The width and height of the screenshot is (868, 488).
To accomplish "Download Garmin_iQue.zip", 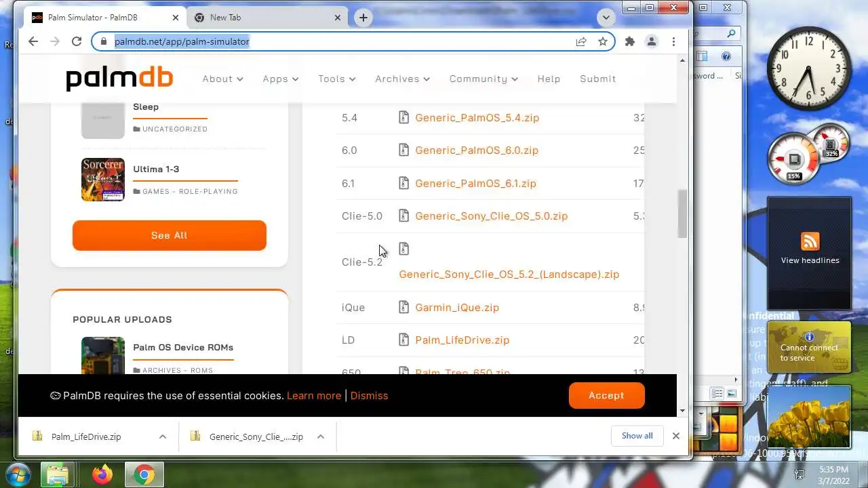I will point(457,307).
